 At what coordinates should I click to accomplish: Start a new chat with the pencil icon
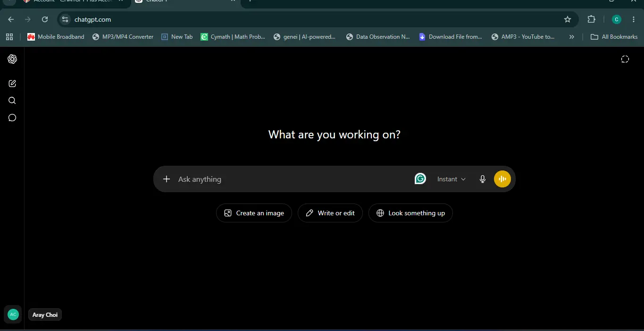click(12, 84)
